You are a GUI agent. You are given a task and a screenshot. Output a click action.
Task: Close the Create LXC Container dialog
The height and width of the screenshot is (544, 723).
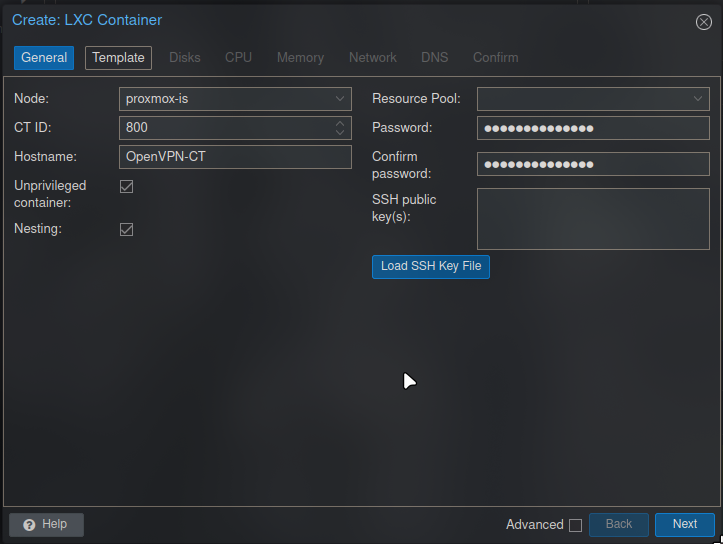tap(703, 22)
